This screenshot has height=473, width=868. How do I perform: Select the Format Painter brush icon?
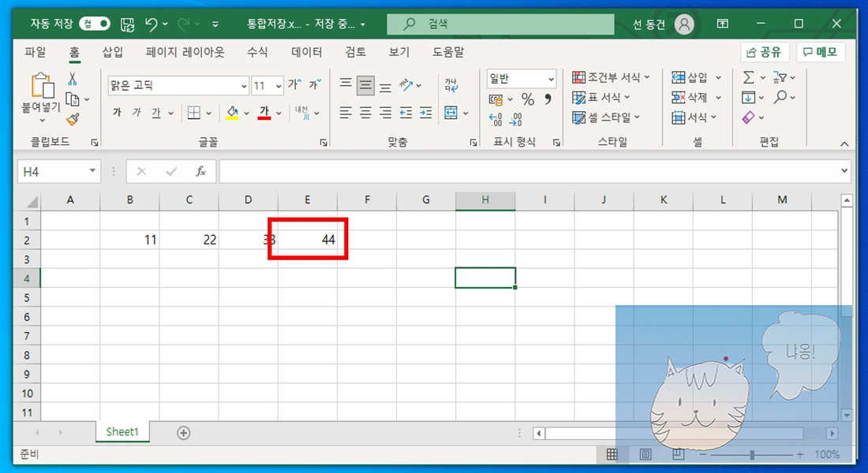pos(73,119)
